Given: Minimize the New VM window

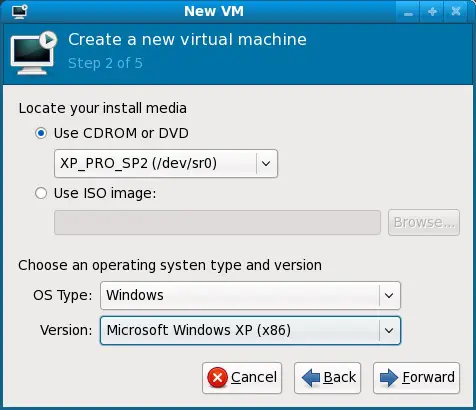Looking at the screenshot, I should pos(408,12).
